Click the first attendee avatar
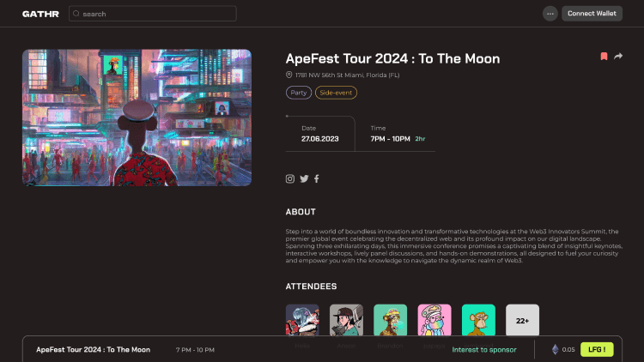The height and width of the screenshot is (362, 644). click(302, 320)
